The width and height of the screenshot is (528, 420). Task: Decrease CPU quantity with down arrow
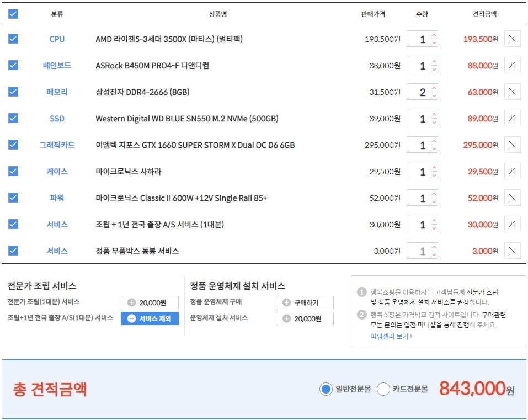[x=434, y=44]
